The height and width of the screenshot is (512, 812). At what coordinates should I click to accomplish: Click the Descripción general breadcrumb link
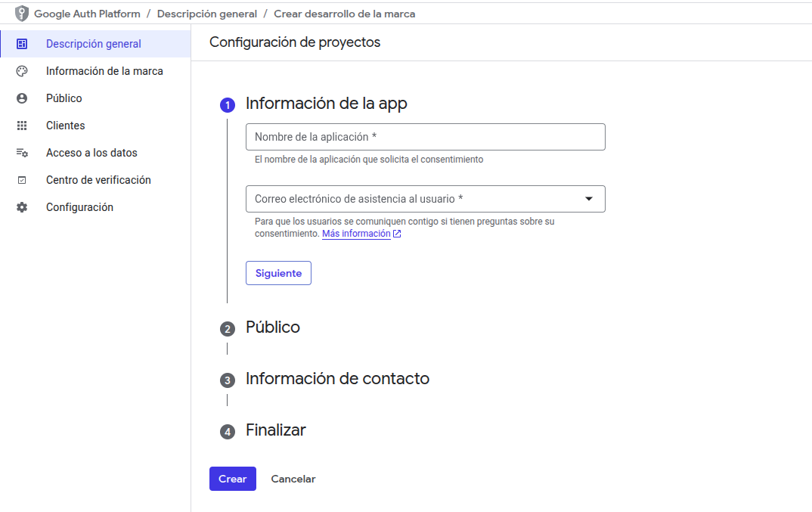[x=207, y=14]
